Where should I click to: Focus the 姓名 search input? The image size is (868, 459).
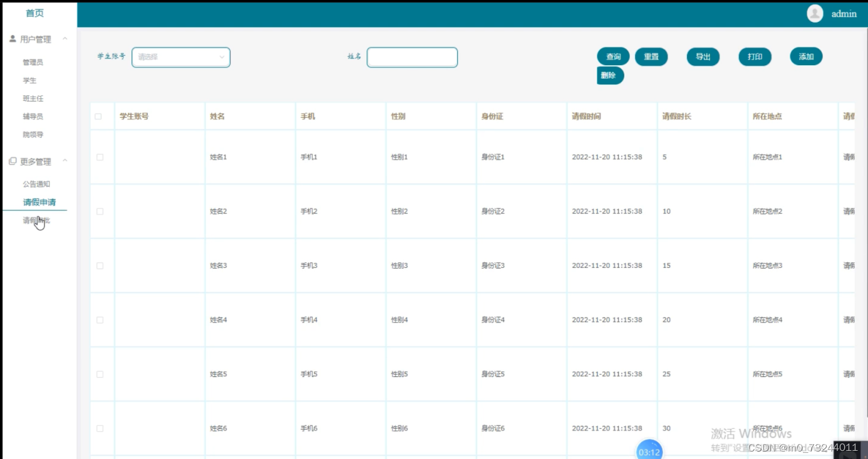click(412, 57)
